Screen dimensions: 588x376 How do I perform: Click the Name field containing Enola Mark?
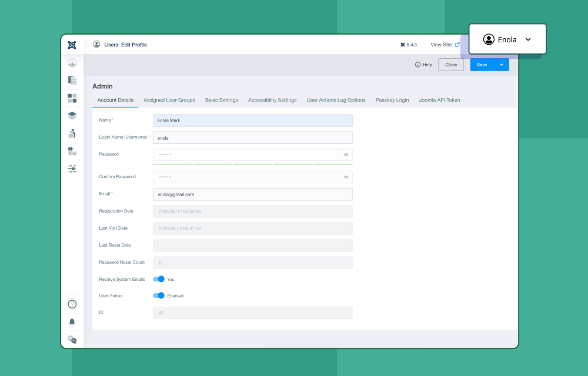pyautogui.click(x=253, y=120)
